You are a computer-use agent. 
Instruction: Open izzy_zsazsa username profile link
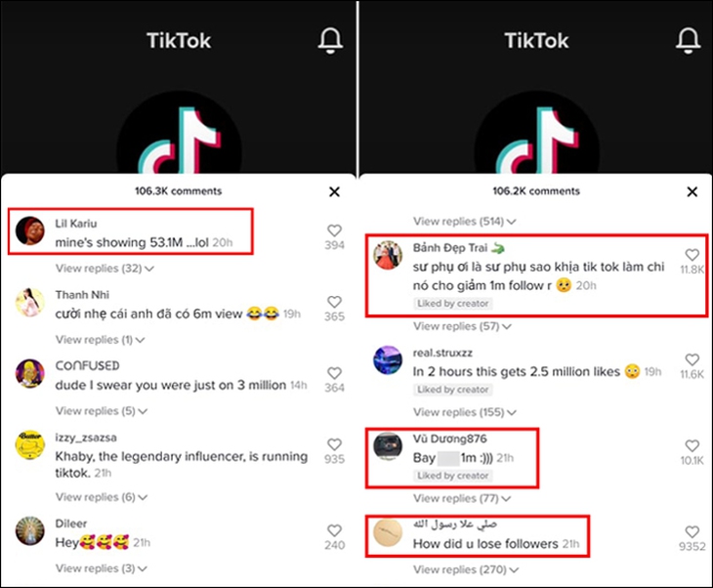(86, 438)
